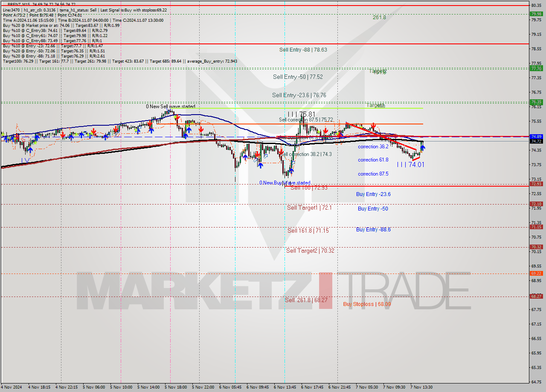Click the 'Sell Target2 | 70.32' label
Image resolution: width=546 pixels, height=392 pixels.
[310, 251]
